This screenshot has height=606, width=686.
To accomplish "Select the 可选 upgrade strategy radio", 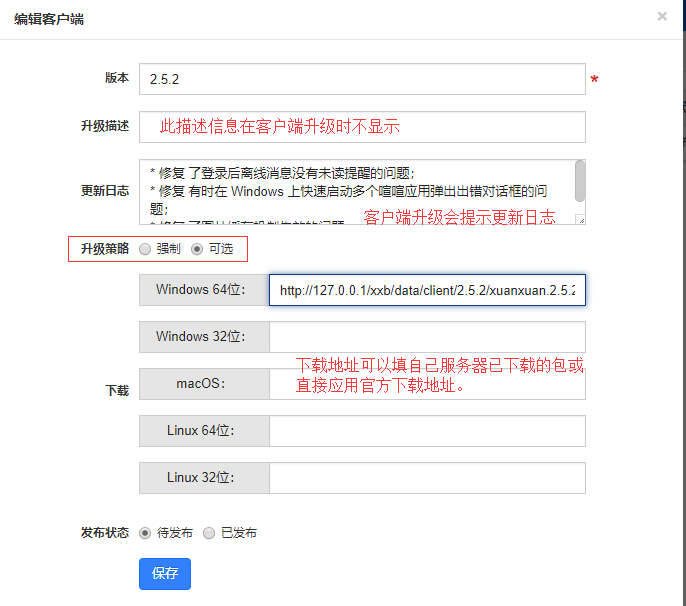I will [x=197, y=249].
